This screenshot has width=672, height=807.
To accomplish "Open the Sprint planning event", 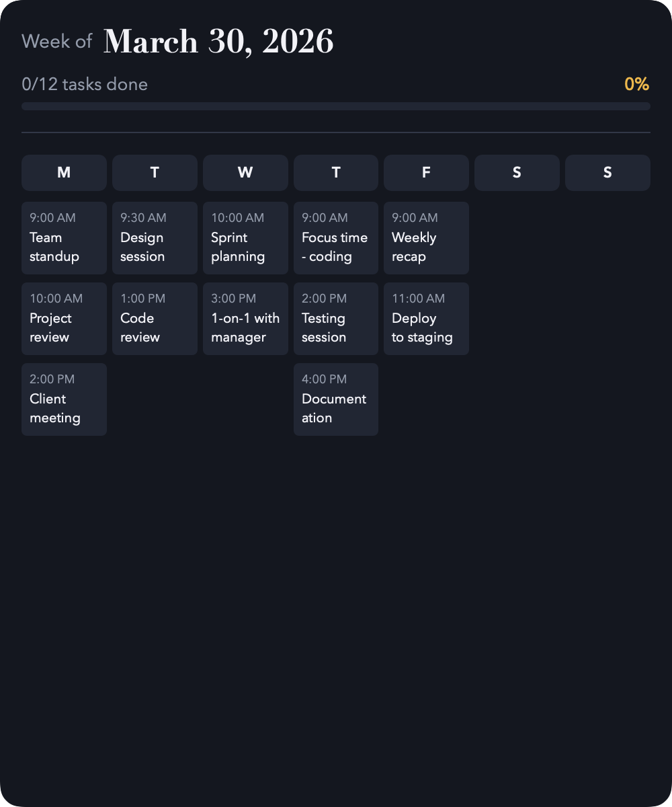I will pyautogui.click(x=245, y=238).
